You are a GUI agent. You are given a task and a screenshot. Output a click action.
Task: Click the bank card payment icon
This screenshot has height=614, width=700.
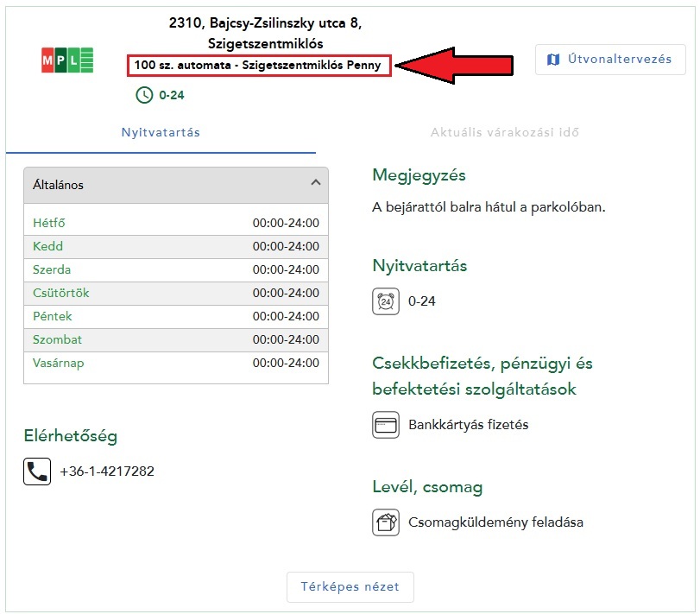(385, 425)
